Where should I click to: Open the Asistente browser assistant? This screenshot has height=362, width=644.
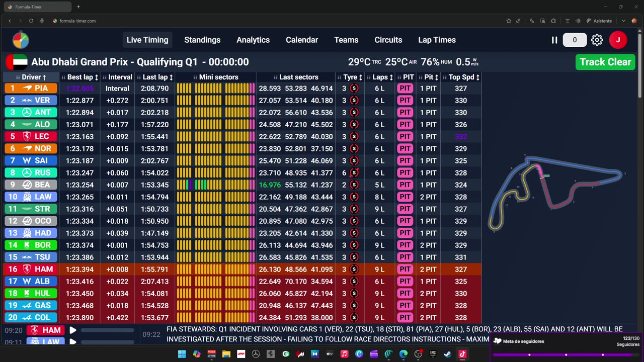click(x=599, y=21)
